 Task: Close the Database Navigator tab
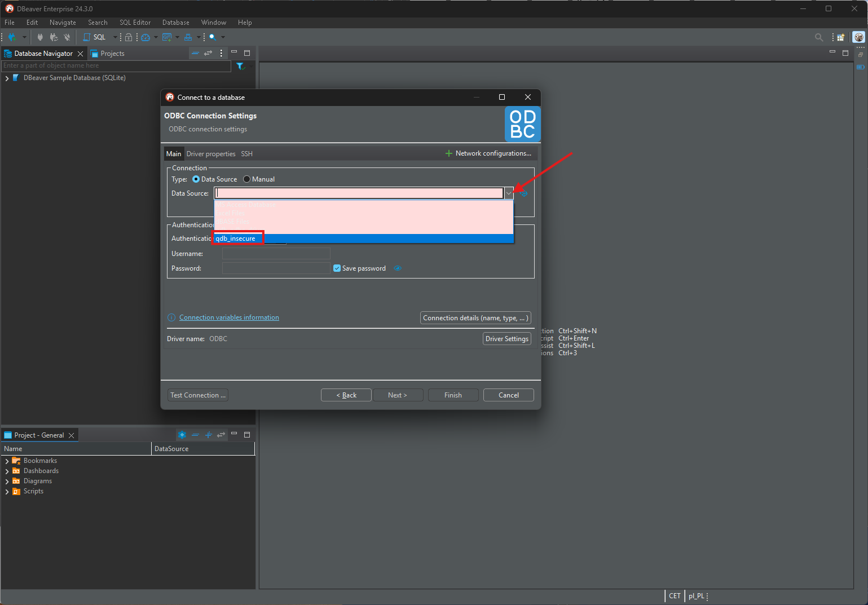click(80, 54)
